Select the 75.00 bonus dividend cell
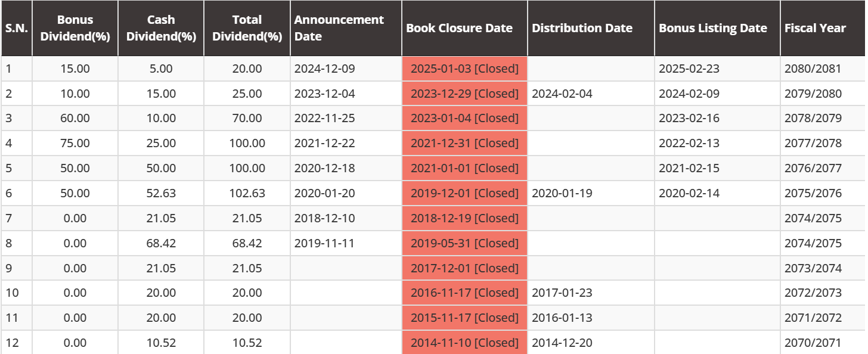The height and width of the screenshot is (354, 868). (x=75, y=143)
